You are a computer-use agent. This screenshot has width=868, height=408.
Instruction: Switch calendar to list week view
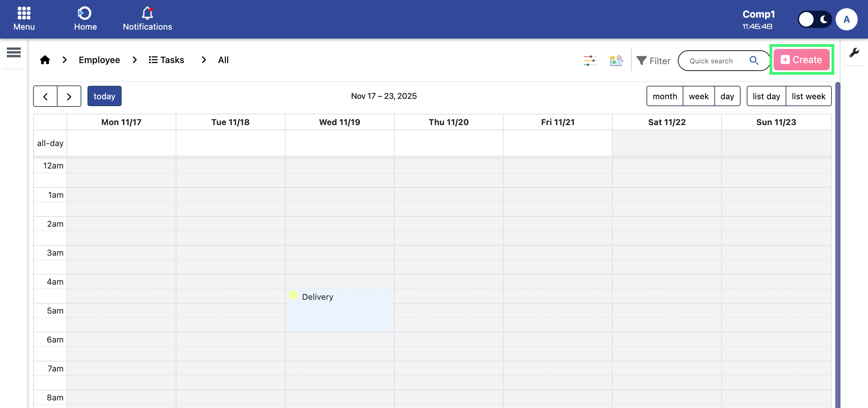point(808,96)
